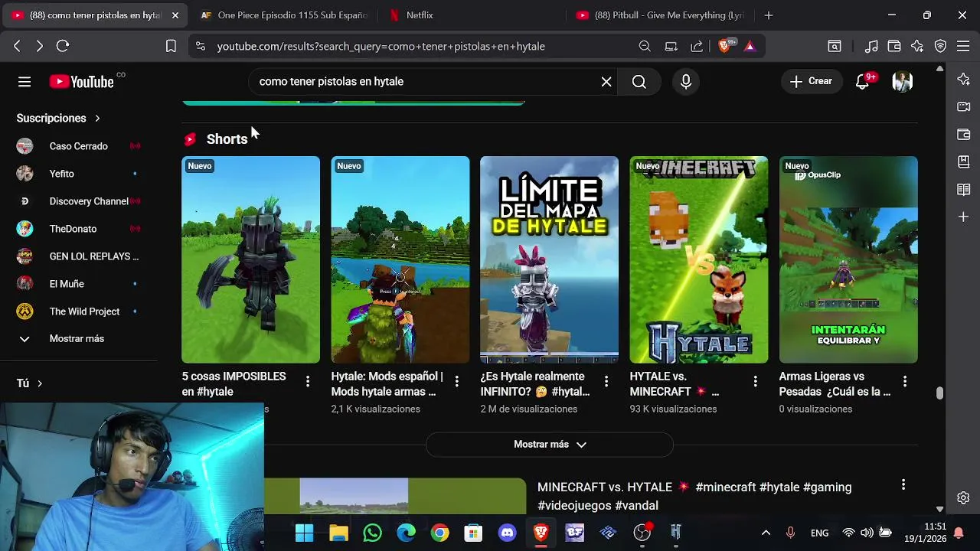Bookmark this page
This screenshot has height=551, width=980.
(171, 46)
